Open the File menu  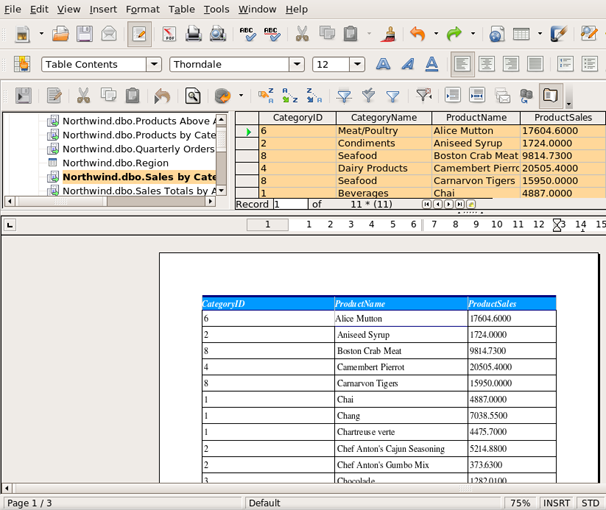pos(12,9)
